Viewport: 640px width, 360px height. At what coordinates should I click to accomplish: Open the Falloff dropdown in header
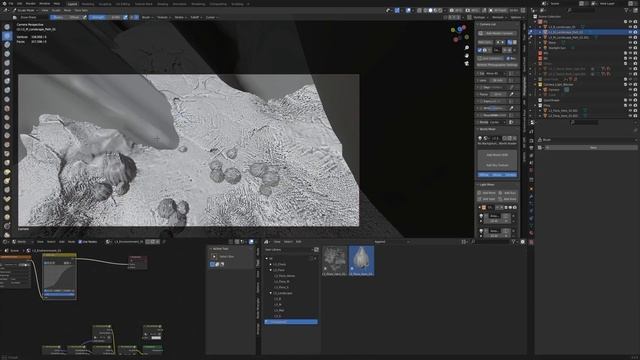(x=196, y=18)
